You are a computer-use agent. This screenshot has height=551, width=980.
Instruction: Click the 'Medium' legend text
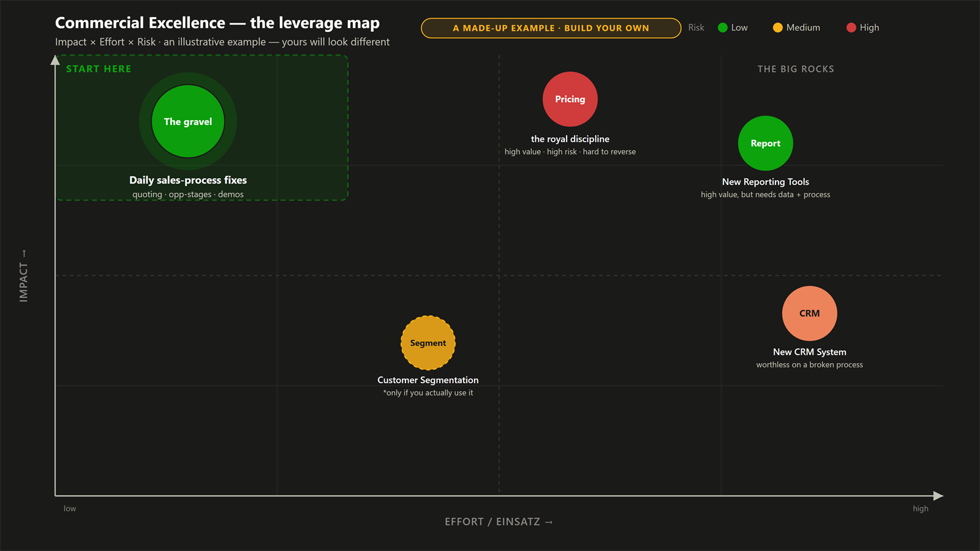pos(803,28)
